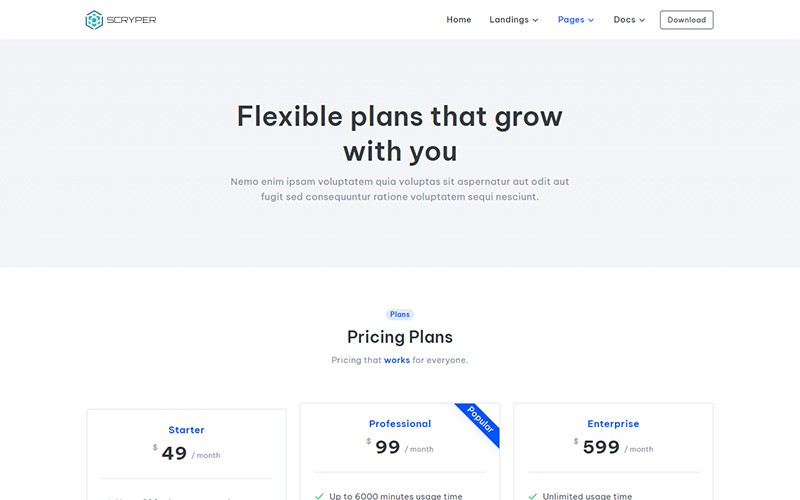Click the Professional plan's 99 price
This screenshot has height=500, width=800.
coord(388,448)
